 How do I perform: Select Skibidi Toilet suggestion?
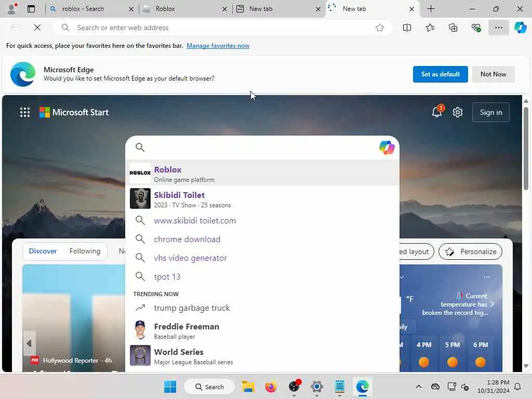tap(262, 198)
